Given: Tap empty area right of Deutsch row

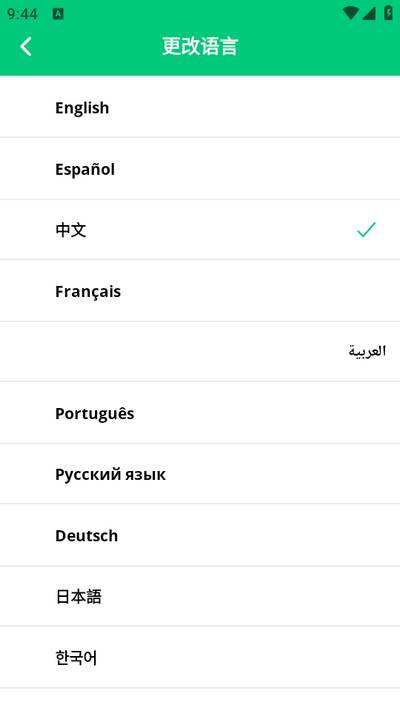Looking at the screenshot, I should 259,535.
